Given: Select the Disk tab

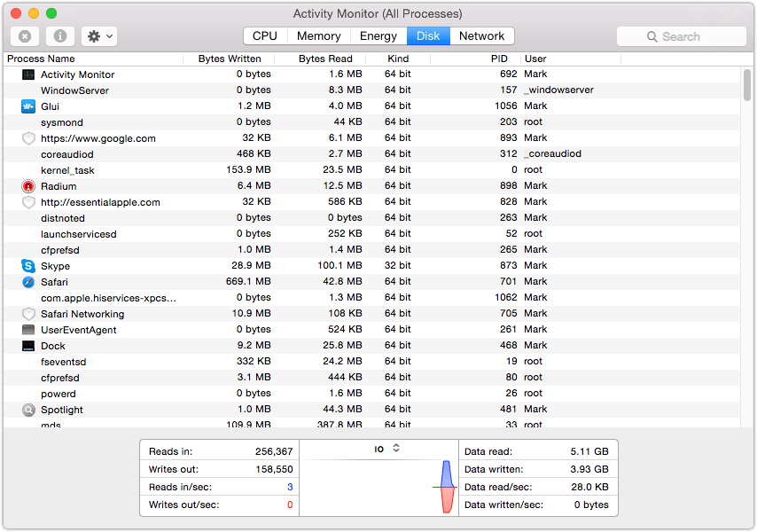Looking at the screenshot, I should coord(428,36).
